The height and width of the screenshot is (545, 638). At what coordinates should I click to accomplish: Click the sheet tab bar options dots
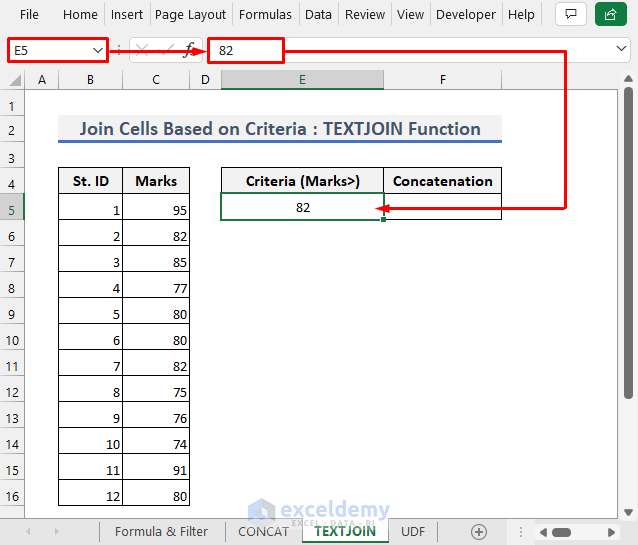(x=520, y=532)
